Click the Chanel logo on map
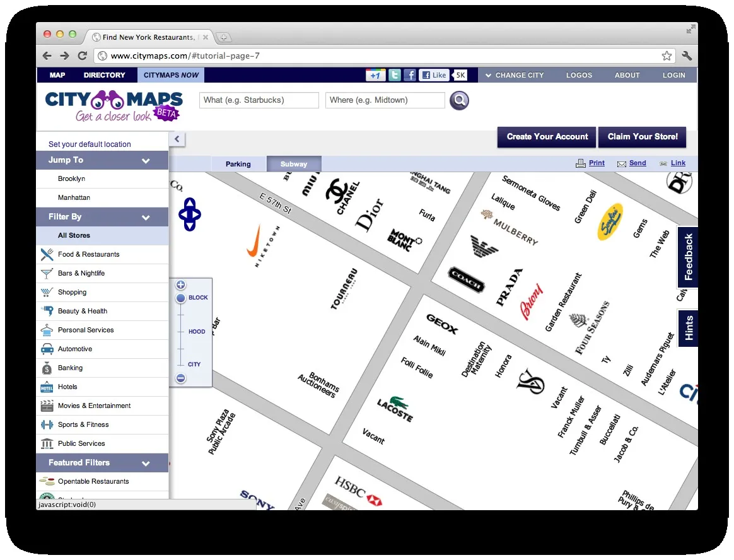Screen dimensions: 734x560 [343, 197]
